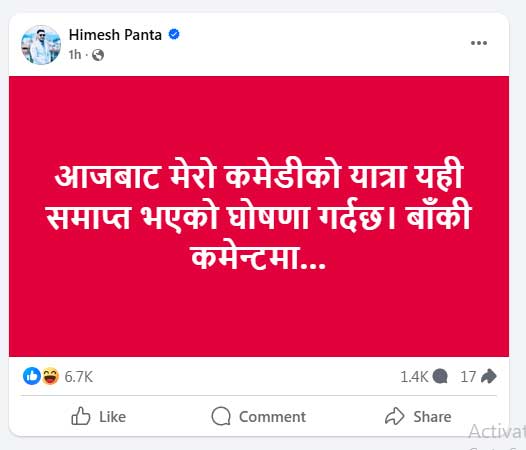
Task: View the 1.4K comments count
Action: [x=414, y=377]
